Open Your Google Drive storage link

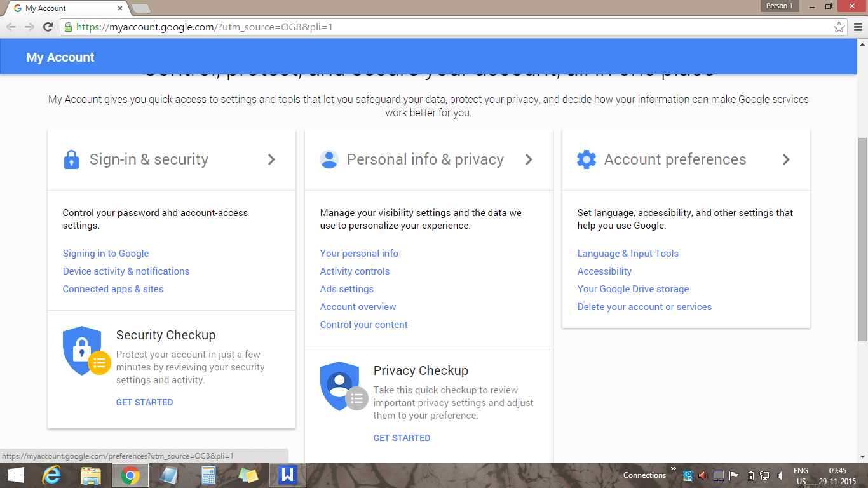[x=633, y=289]
